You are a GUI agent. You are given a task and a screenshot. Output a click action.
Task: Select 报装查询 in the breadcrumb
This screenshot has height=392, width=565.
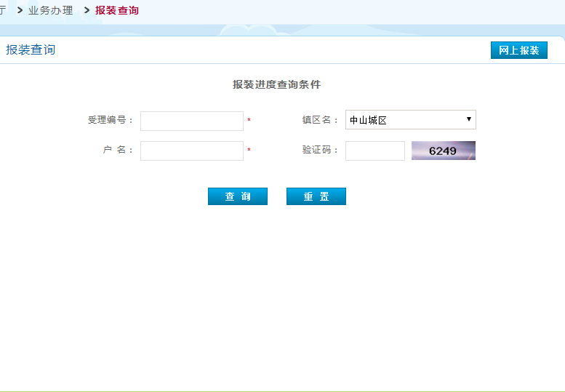tap(116, 10)
